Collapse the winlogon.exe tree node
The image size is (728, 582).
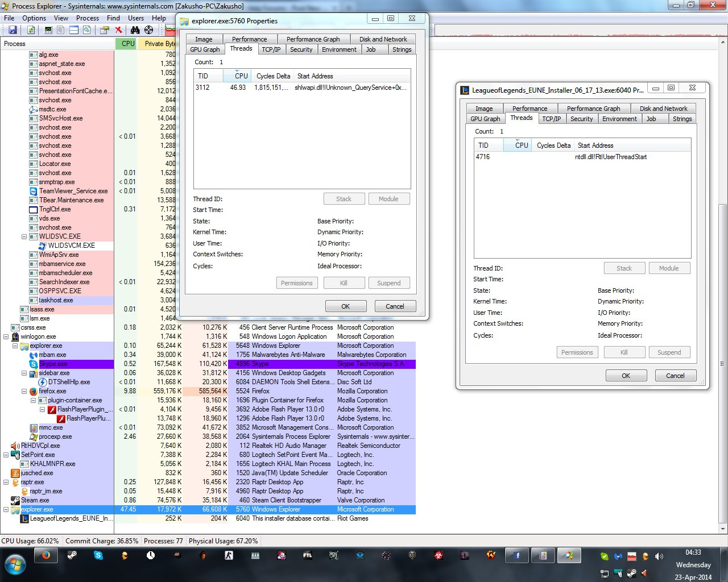click(x=6, y=336)
